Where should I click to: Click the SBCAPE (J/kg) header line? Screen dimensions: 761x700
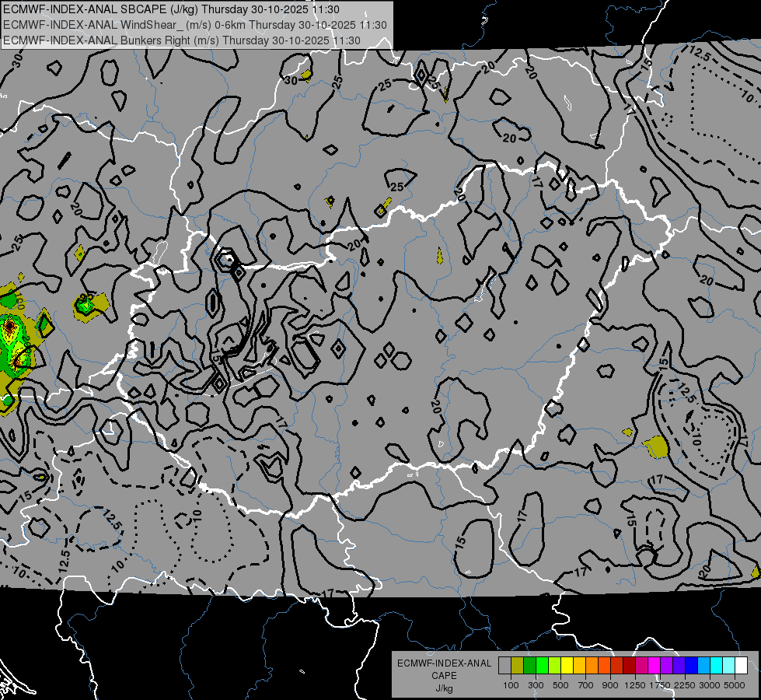(171, 9)
